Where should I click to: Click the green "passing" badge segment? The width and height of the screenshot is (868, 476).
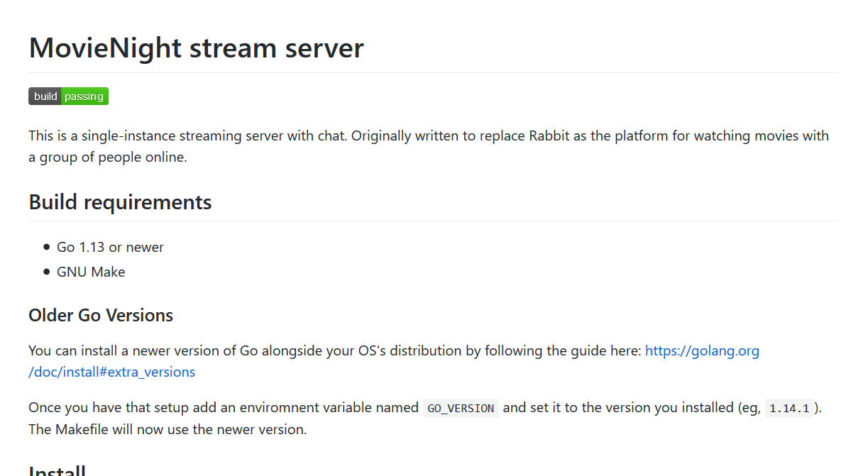click(x=84, y=96)
